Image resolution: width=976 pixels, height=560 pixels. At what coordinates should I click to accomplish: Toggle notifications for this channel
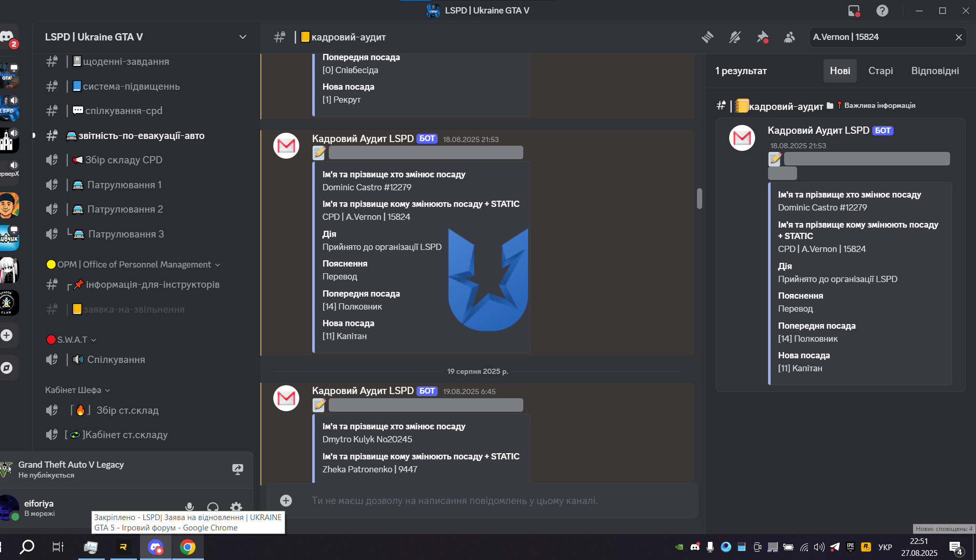(735, 37)
